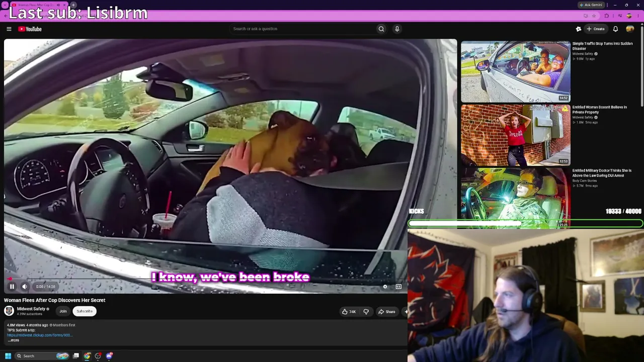Open the Midwest Safety channel name link

coord(31,309)
